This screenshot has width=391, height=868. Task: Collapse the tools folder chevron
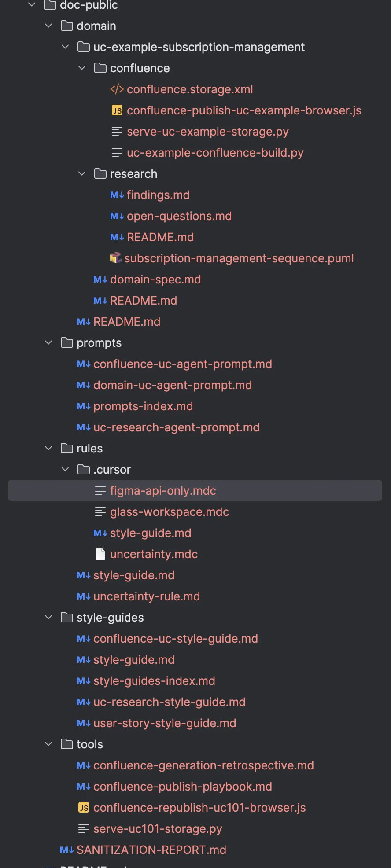[x=48, y=744]
